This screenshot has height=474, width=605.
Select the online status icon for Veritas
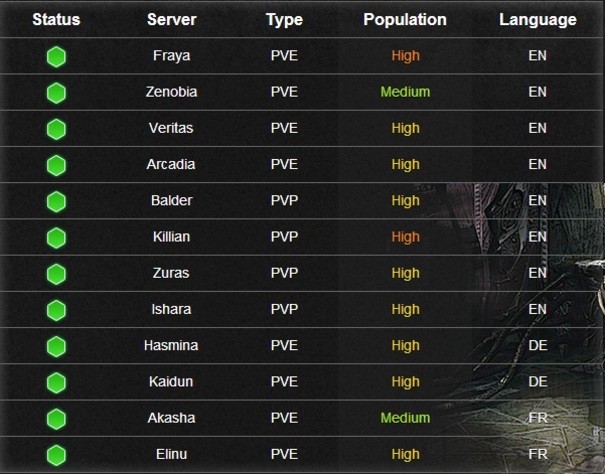coord(56,129)
